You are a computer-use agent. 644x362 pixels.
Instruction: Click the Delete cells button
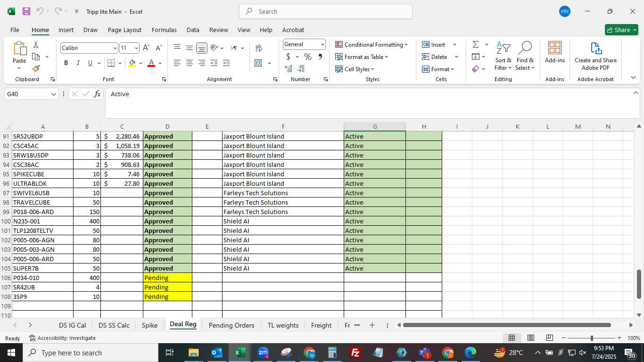[435, 57]
